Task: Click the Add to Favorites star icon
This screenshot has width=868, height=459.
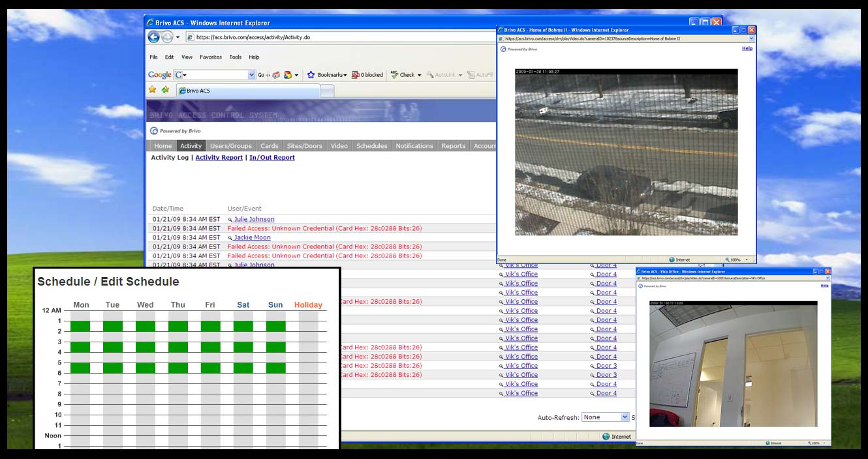Action: [x=165, y=90]
